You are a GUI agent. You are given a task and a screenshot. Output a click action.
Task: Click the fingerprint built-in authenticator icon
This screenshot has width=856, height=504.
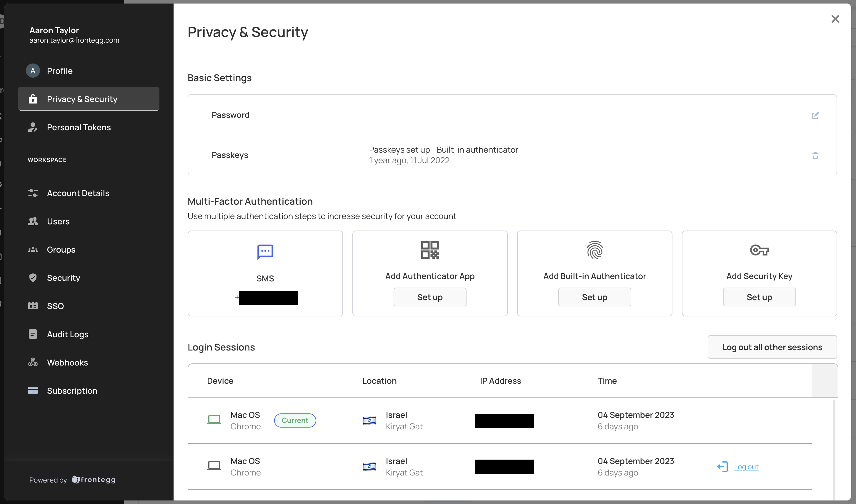coord(594,250)
